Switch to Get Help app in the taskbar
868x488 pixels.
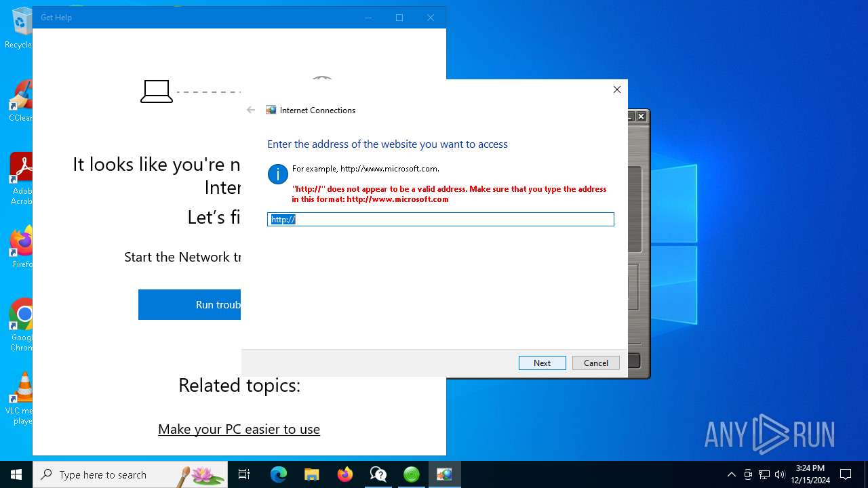pyautogui.click(x=378, y=474)
